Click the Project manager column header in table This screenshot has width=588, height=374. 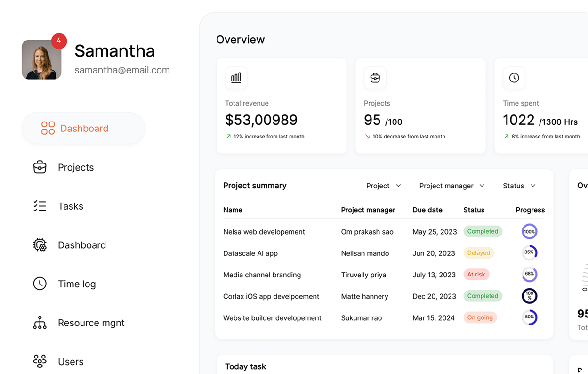pos(368,210)
